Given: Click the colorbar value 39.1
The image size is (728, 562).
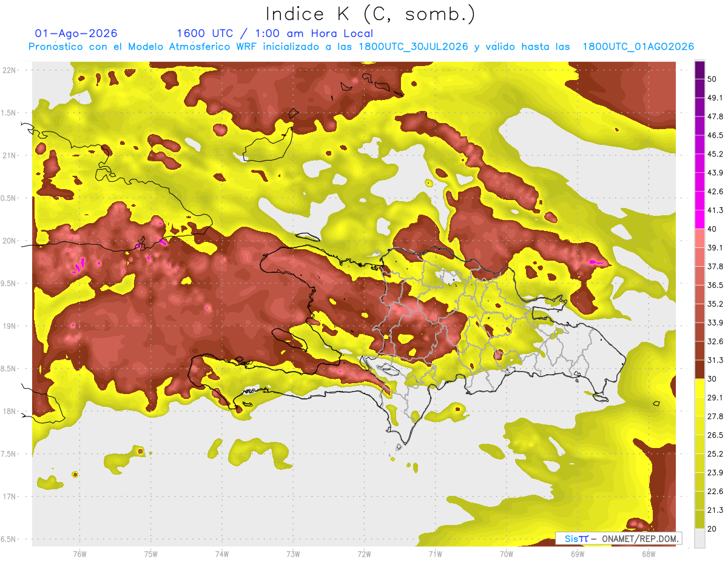Looking at the screenshot, I should click(715, 247).
